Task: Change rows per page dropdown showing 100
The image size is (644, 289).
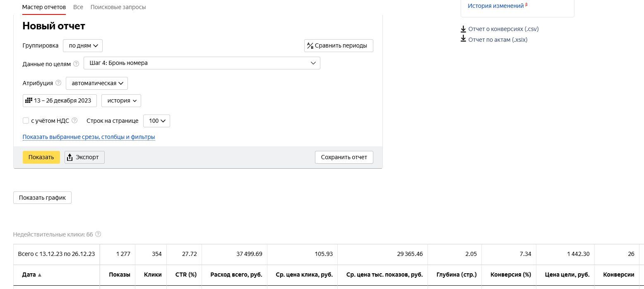Action: pyautogui.click(x=156, y=121)
